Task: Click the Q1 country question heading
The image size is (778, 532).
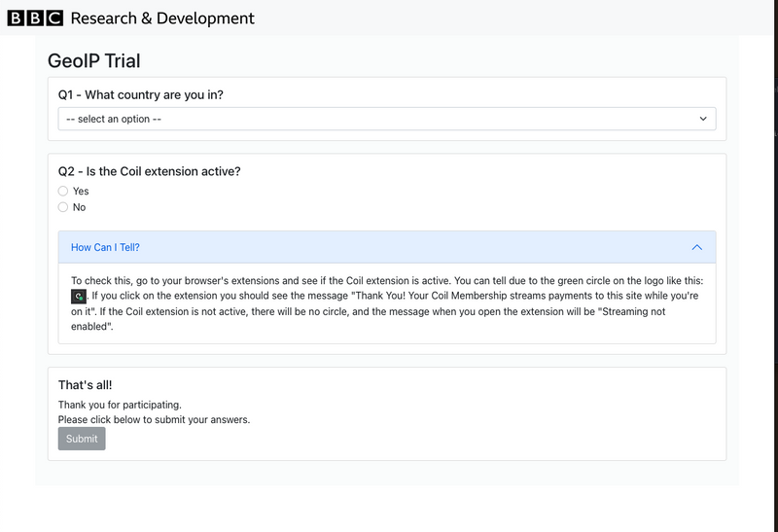Action: pos(147,95)
